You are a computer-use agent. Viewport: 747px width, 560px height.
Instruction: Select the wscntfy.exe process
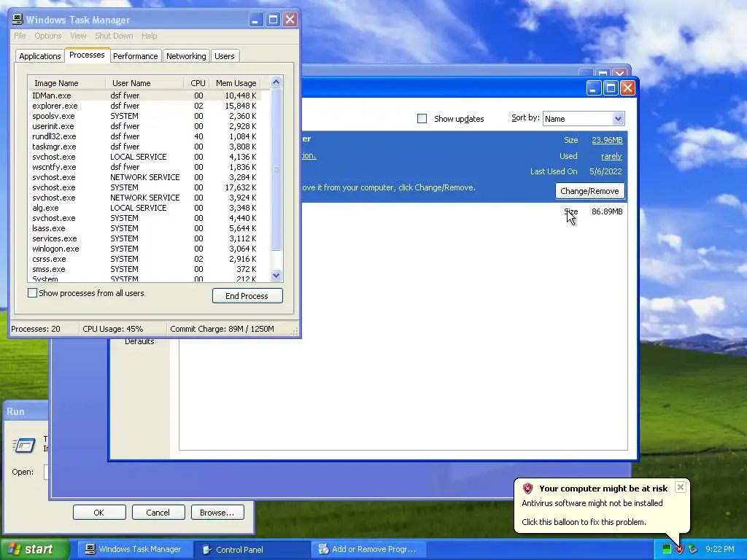point(145,167)
